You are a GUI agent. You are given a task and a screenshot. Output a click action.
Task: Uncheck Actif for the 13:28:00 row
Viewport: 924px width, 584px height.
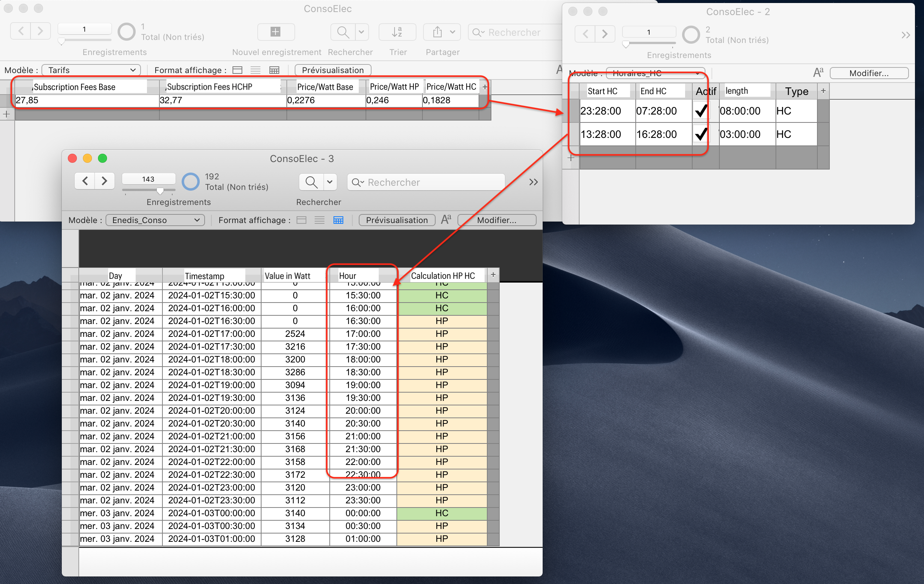[701, 134]
